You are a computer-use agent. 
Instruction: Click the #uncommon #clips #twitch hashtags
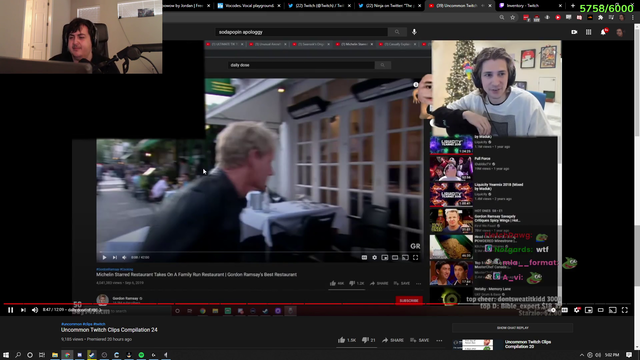(83, 324)
